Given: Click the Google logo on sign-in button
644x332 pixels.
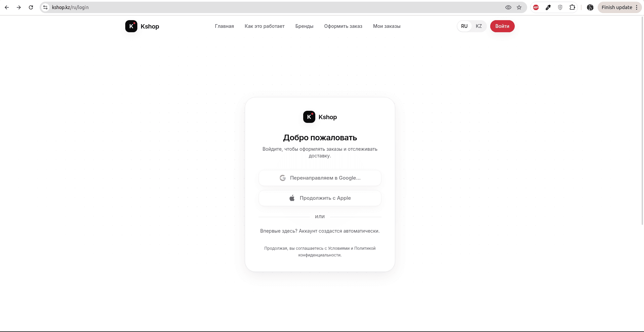Looking at the screenshot, I should [283, 178].
